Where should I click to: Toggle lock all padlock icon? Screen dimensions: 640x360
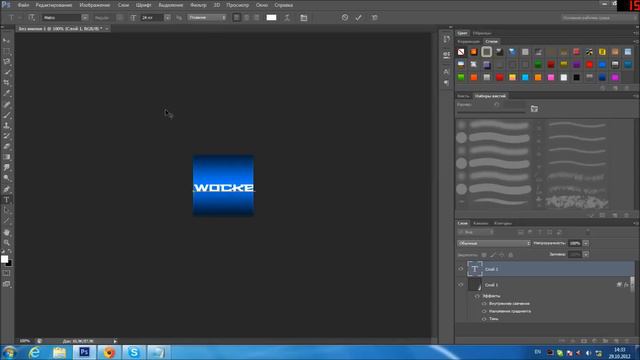(511, 255)
